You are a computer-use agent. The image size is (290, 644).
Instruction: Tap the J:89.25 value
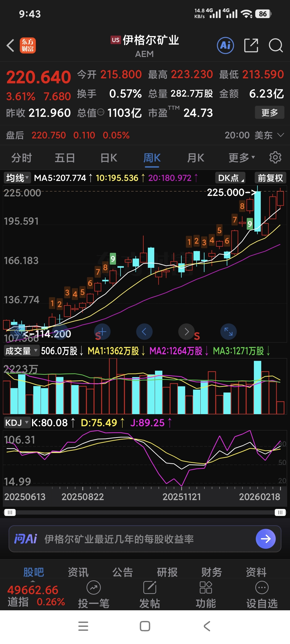147,422
